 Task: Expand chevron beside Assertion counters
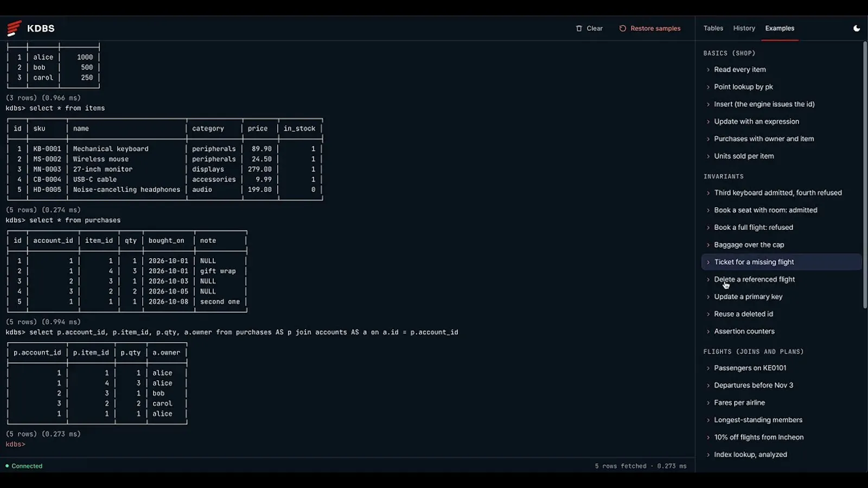click(708, 331)
